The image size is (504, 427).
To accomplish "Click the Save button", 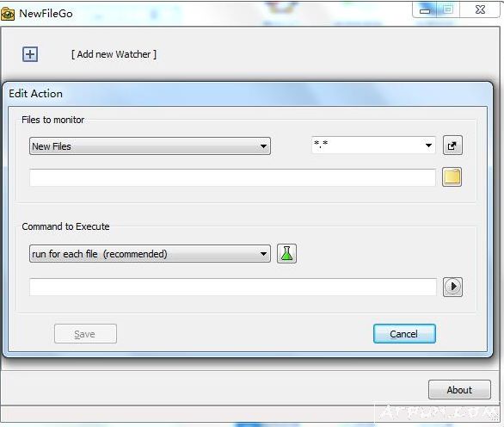I will coord(85,334).
